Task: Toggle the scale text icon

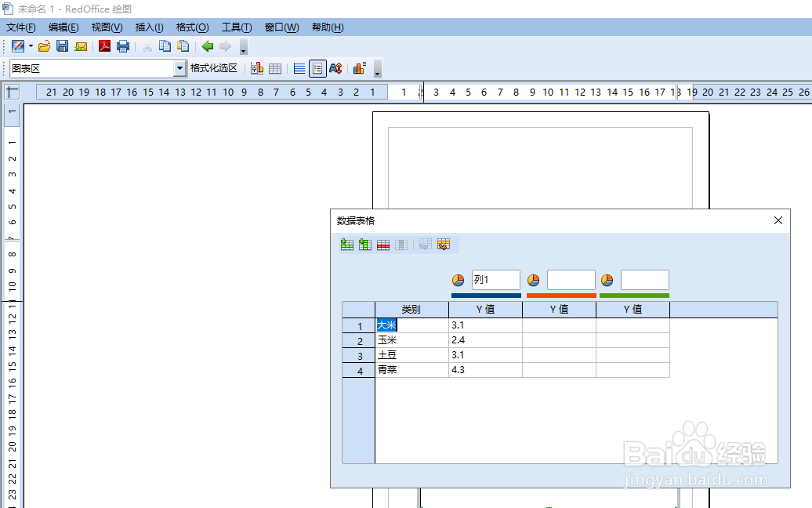Action: [x=335, y=68]
